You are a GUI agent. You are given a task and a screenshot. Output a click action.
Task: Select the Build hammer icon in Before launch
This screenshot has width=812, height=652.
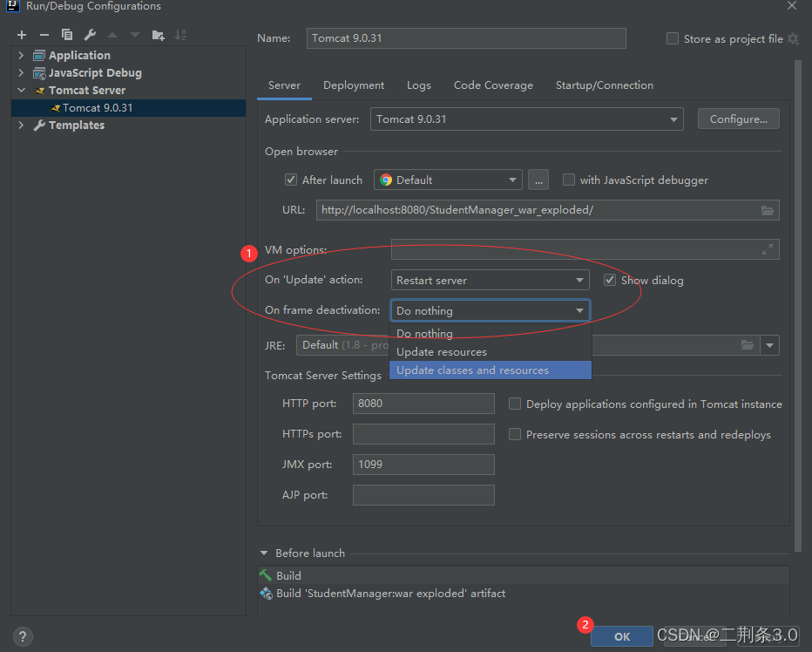click(266, 575)
